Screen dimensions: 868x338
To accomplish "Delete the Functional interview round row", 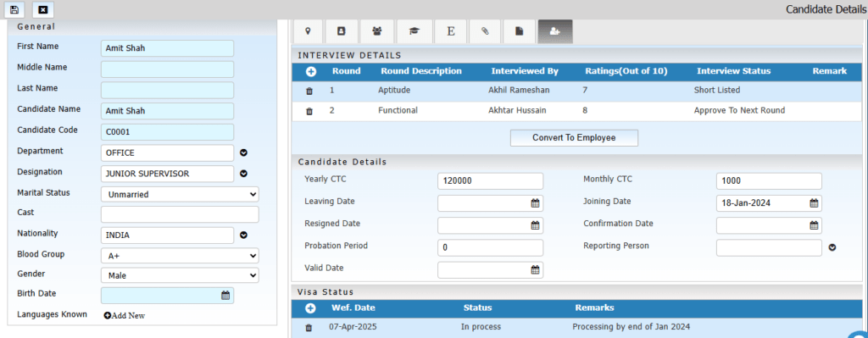I will click(309, 111).
